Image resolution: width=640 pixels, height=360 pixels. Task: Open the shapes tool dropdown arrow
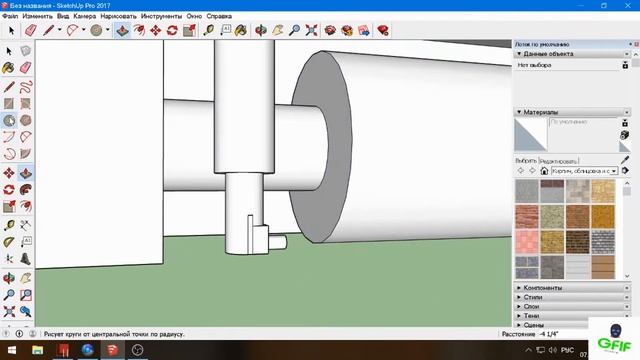(x=107, y=30)
